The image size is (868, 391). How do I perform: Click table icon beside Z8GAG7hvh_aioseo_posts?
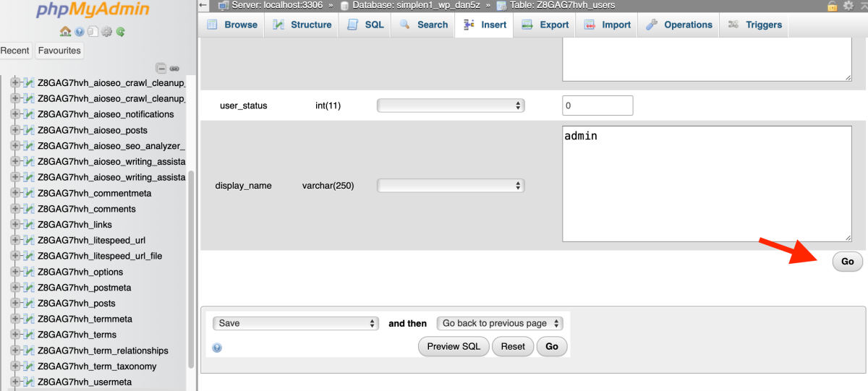pyautogui.click(x=30, y=130)
